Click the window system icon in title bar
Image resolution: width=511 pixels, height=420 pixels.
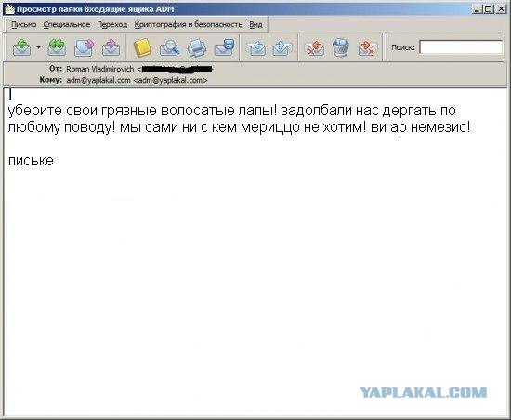click(x=10, y=9)
